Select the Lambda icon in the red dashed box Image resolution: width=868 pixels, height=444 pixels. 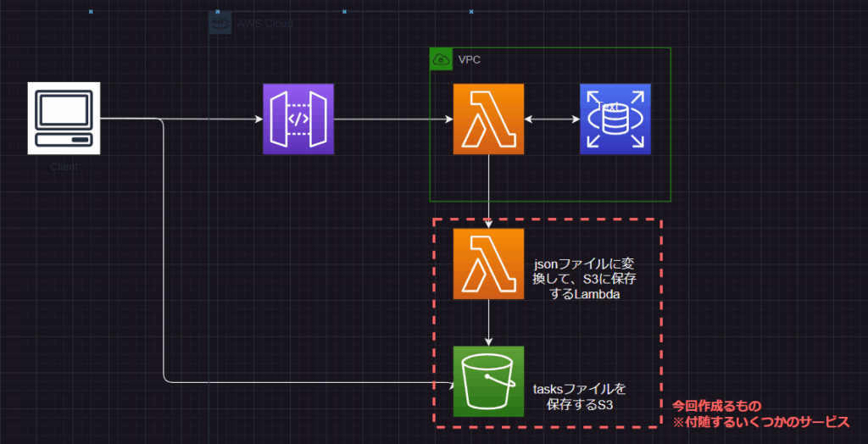[x=488, y=264]
